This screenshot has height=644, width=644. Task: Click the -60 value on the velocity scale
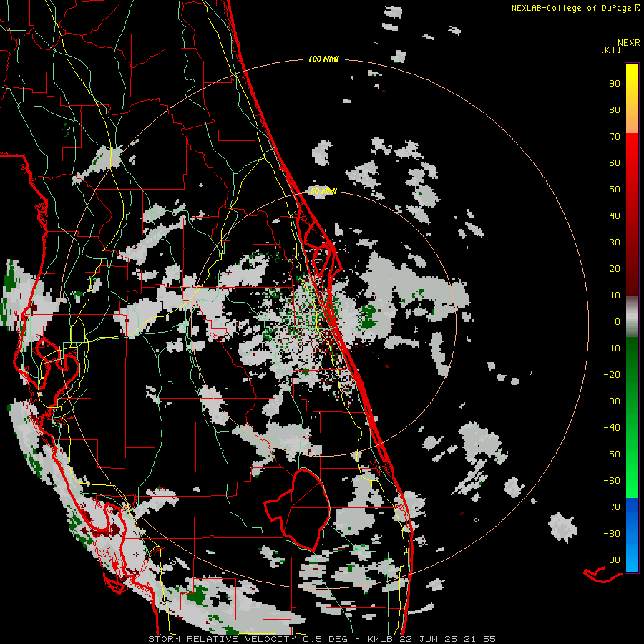612,481
